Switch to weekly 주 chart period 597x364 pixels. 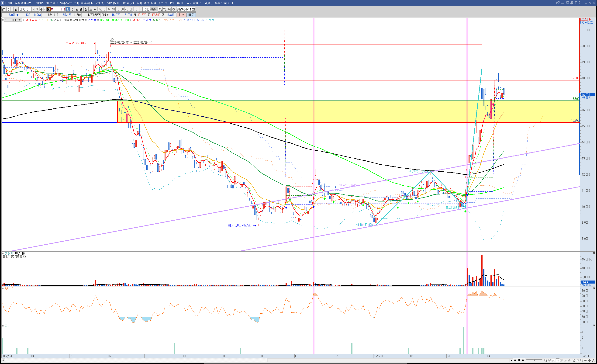coord(72,9)
